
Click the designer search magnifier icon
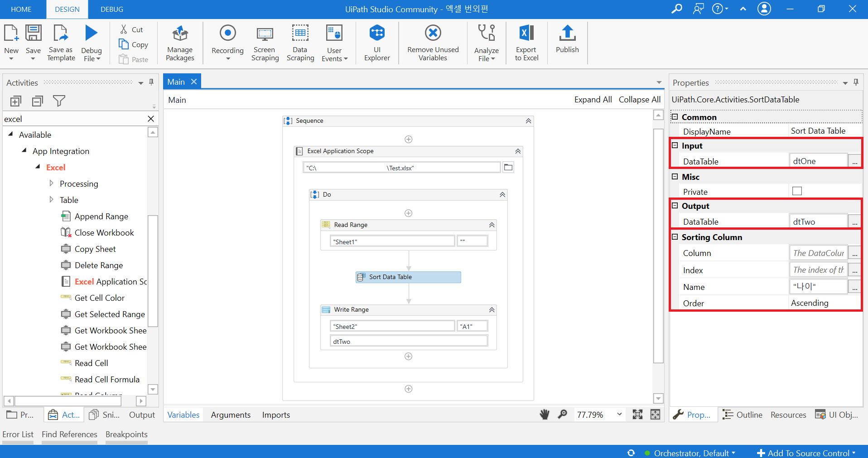[x=562, y=415]
